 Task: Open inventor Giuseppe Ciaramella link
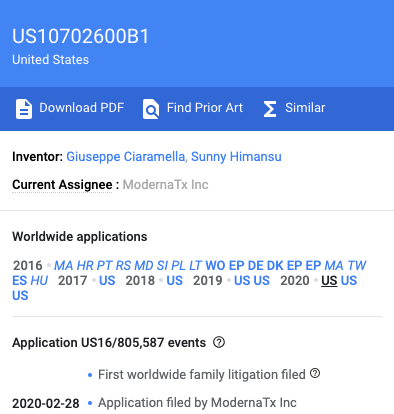[x=125, y=157]
